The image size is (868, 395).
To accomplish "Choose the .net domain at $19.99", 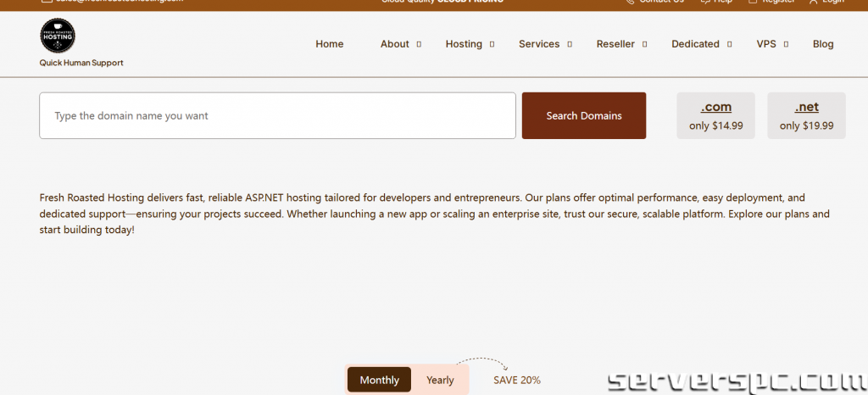I will click(x=806, y=116).
